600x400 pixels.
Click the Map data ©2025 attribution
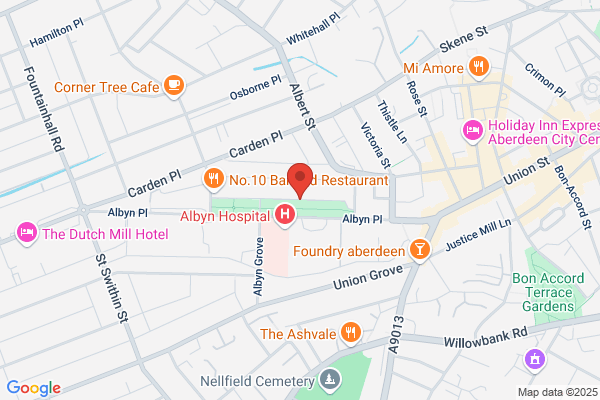(558, 392)
